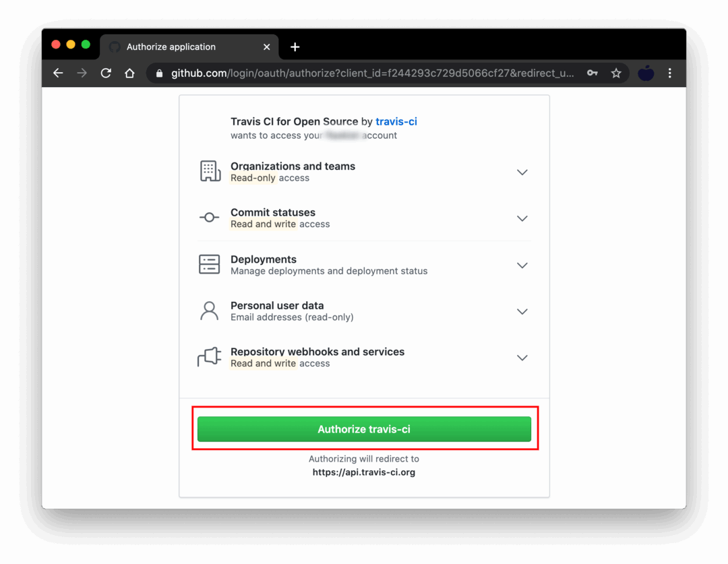Click the padlock site security icon
Viewport: 728px width, 564px height.
pyautogui.click(x=159, y=73)
